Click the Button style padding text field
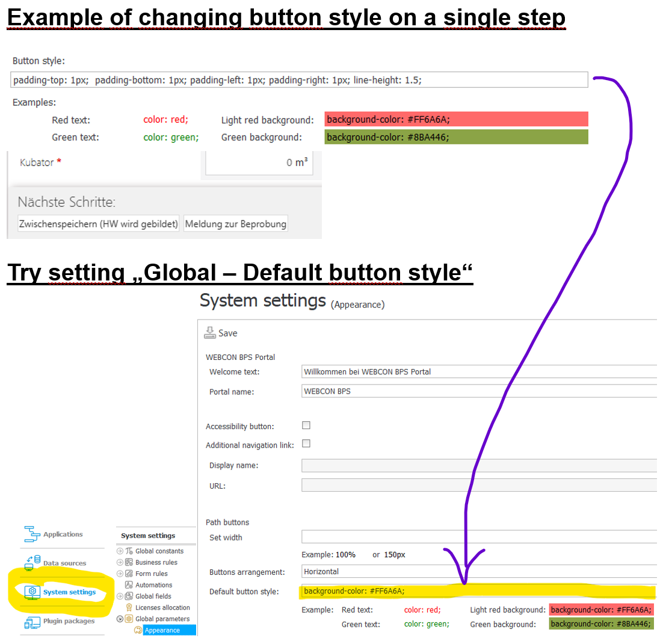The height and width of the screenshot is (644, 663). tap(299, 80)
